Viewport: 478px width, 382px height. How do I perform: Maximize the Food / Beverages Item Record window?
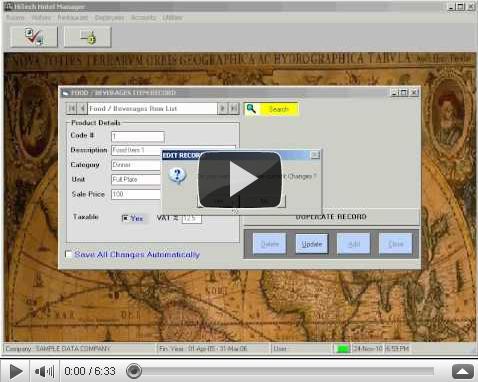click(x=404, y=93)
